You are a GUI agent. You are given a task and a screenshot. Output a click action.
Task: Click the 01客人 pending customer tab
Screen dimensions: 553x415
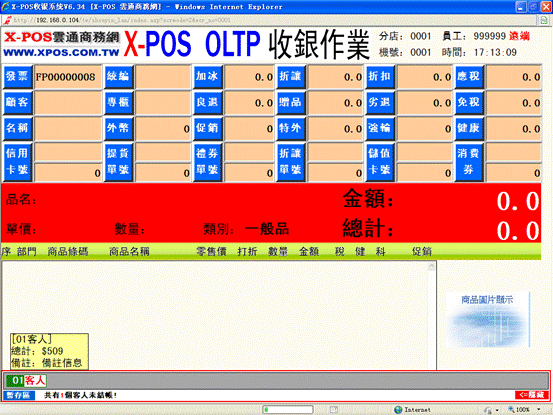click(x=26, y=380)
